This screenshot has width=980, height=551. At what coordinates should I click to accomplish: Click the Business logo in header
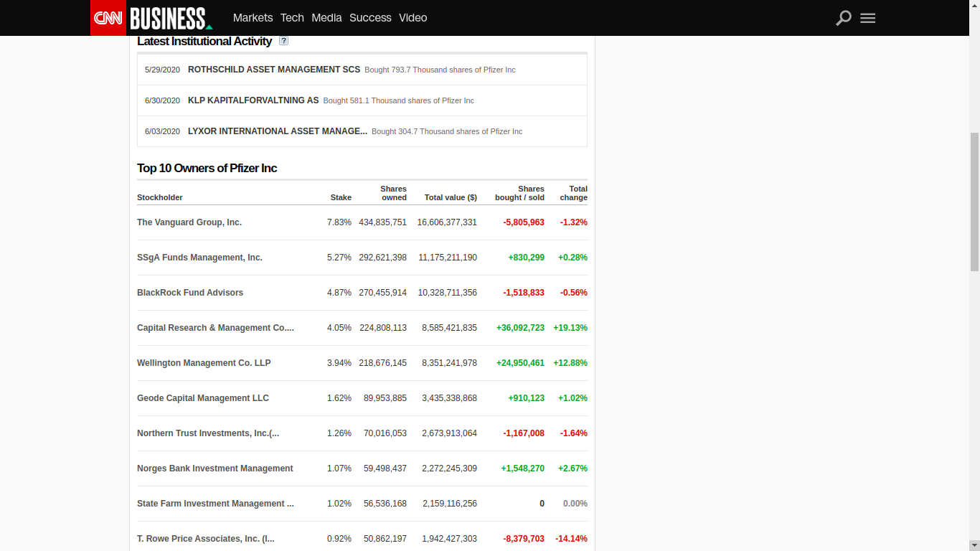point(170,18)
